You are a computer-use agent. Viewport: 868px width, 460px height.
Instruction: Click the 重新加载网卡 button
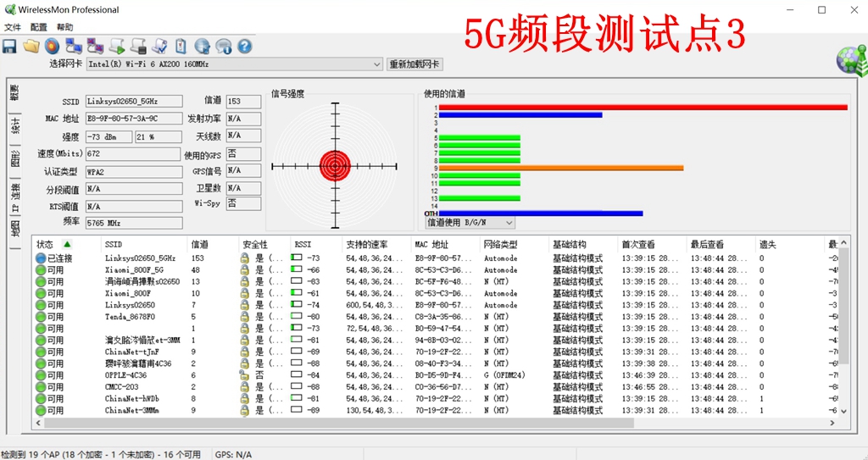pyautogui.click(x=415, y=64)
